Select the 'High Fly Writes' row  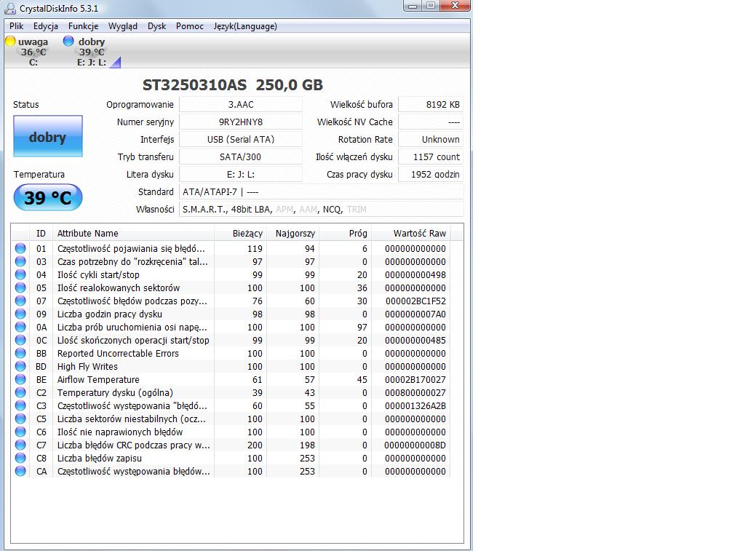(x=231, y=366)
